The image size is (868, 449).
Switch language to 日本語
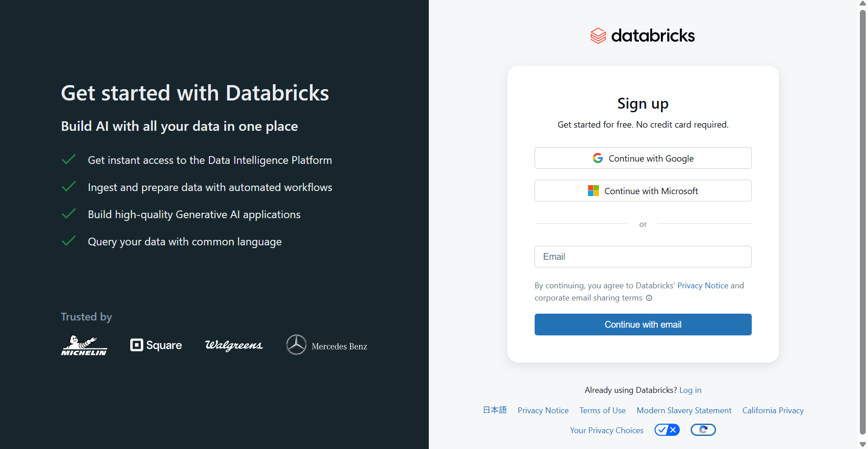[494, 410]
